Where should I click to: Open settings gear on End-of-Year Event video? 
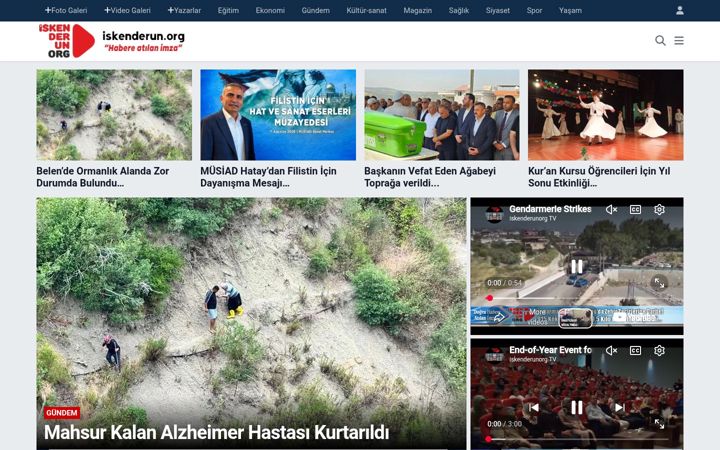coord(659,350)
